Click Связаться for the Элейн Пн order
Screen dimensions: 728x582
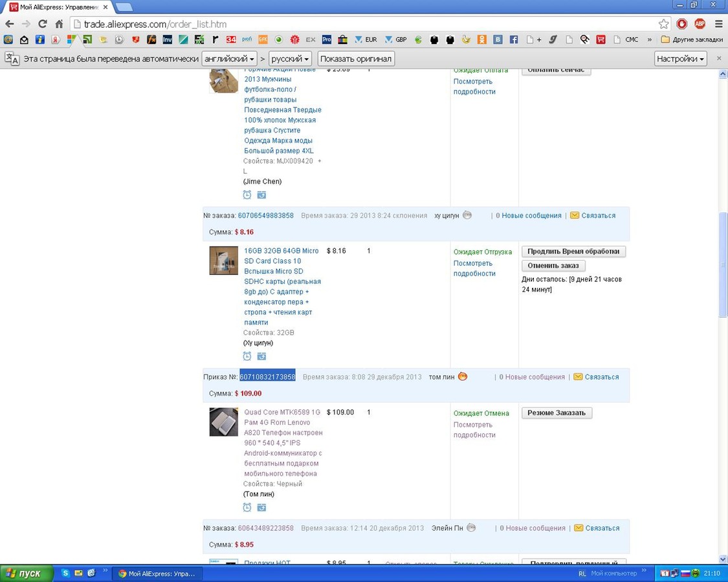(x=602, y=528)
